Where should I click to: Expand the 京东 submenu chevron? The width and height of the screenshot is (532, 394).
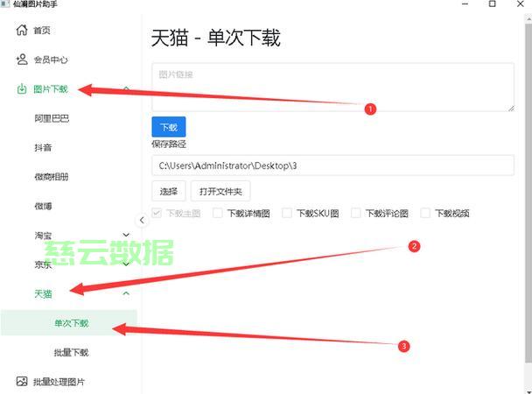[x=126, y=264]
